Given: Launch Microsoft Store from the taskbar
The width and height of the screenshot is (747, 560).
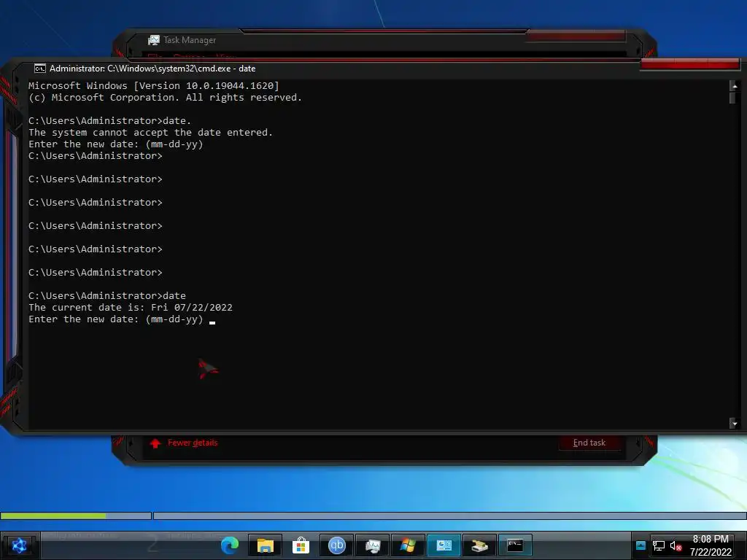Looking at the screenshot, I should coord(301,545).
